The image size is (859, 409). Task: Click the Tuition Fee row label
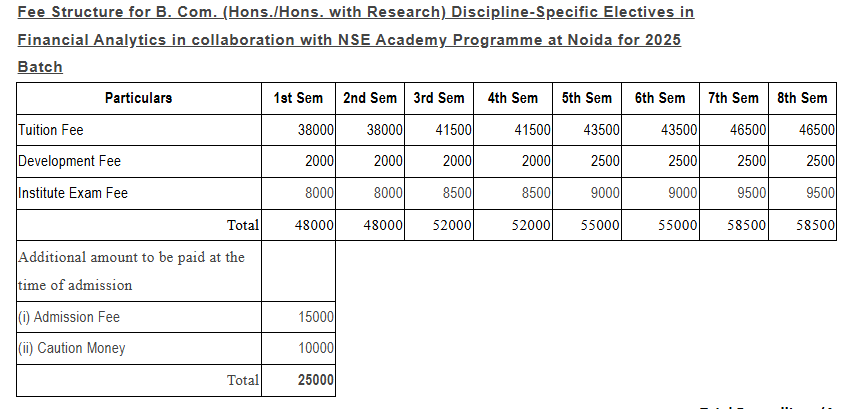click(52, 130)
